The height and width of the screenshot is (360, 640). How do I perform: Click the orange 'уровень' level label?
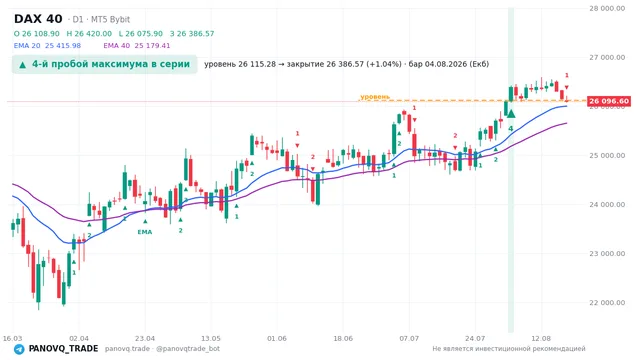pos(375,97)
